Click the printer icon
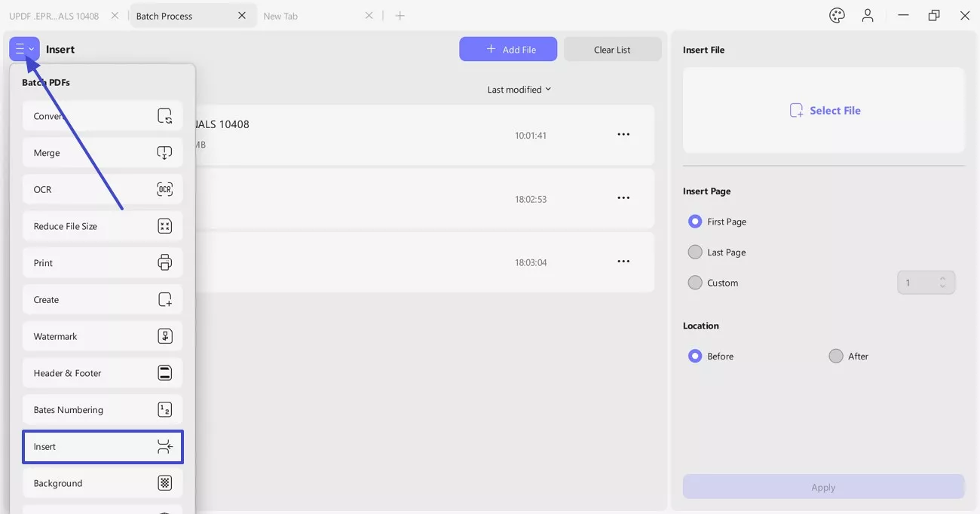Screen dimensions: 980x514 pyautogui.click(x=164, y=263)
